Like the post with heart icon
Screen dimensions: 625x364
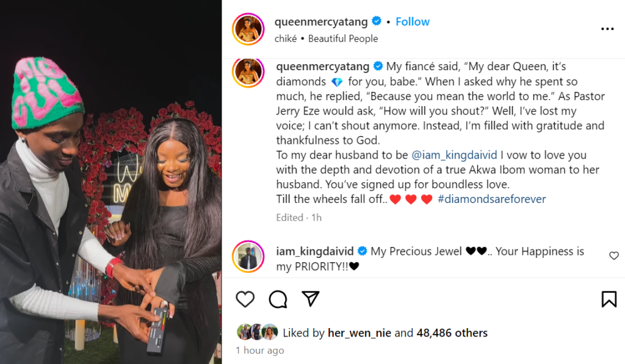(x=245, y=299)
